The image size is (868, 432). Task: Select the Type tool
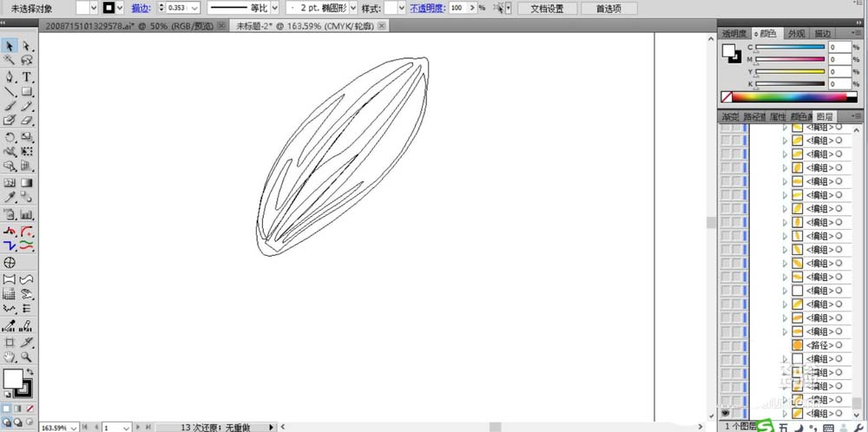click(x=26, y=77)
